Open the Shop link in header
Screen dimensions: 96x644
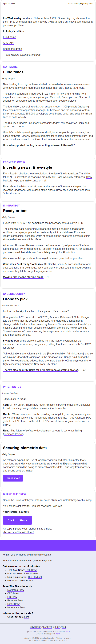91,4
